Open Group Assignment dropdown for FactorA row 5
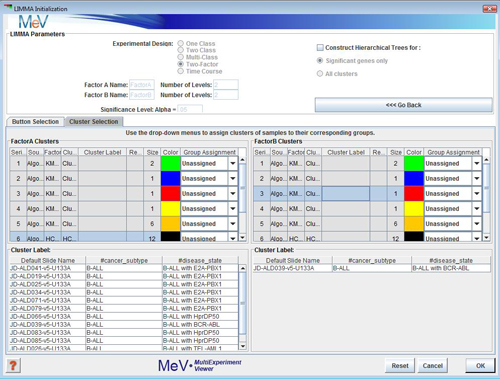Viewport: 500px width, 379px height. (233, 224)
